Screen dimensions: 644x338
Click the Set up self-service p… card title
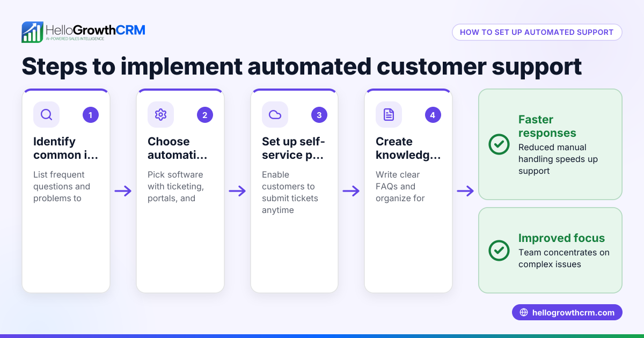click(294, 148)
